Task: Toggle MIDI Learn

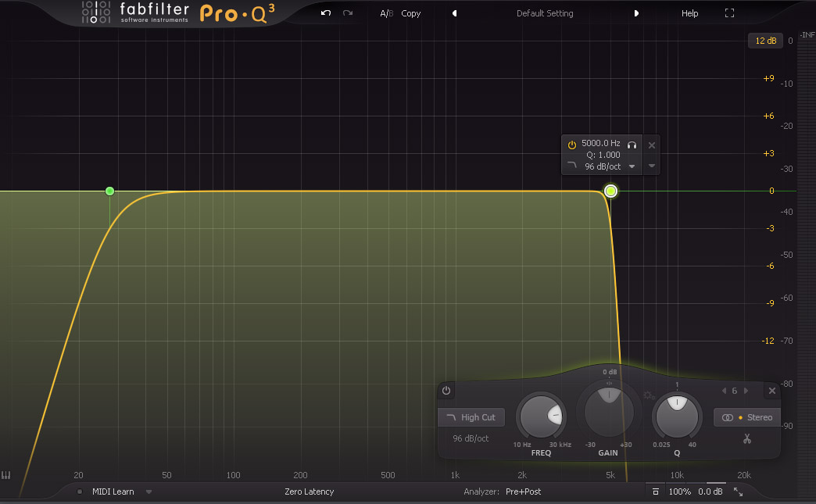Action: coord(113,491)
